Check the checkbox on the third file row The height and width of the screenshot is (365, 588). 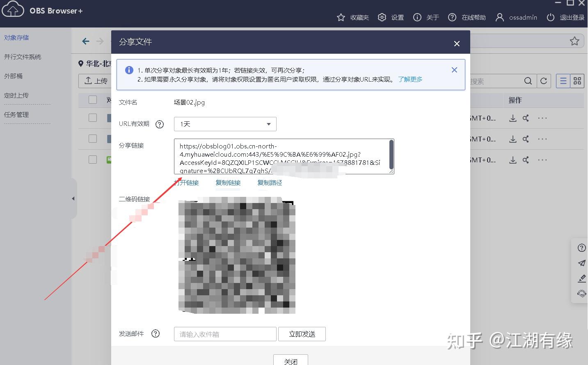click(92, 160)
